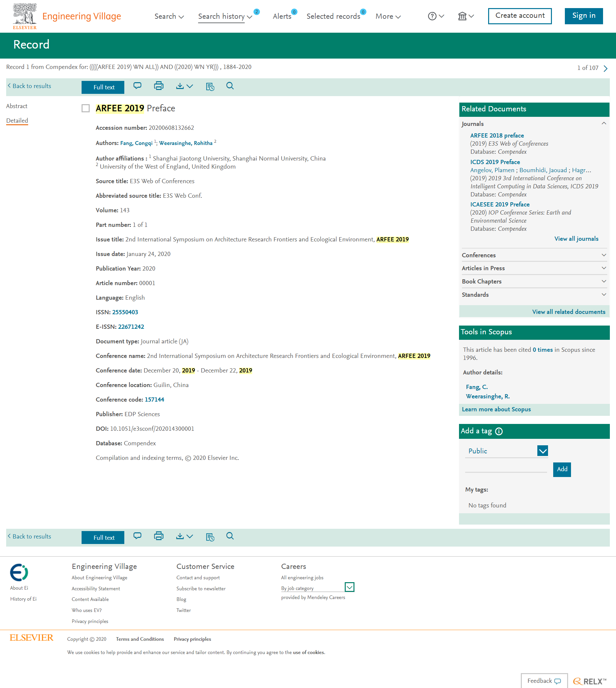
Task: Click the Add tag button
Action: (x=562, y=469)
